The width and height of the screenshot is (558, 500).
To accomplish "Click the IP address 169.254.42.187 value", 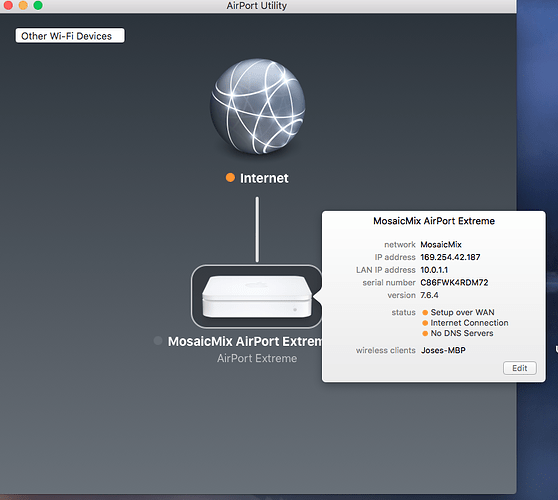I will [450, 257].
